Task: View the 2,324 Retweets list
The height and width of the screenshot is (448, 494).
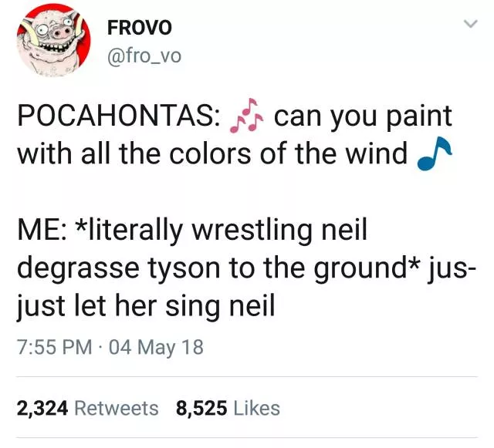Action: [x=87, y=408]
